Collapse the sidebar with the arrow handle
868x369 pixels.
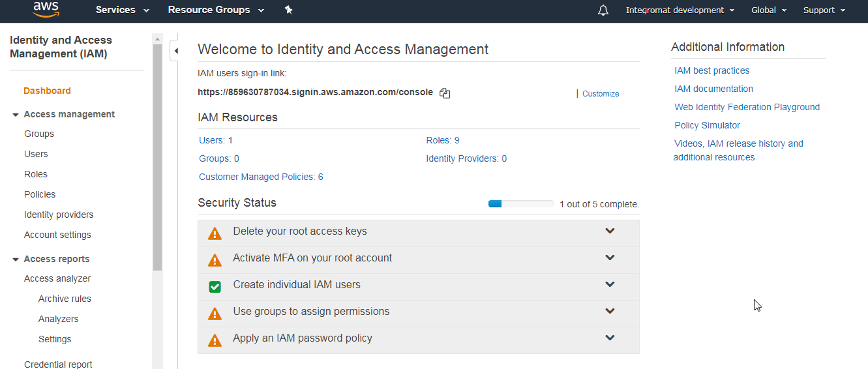[175, 51]
